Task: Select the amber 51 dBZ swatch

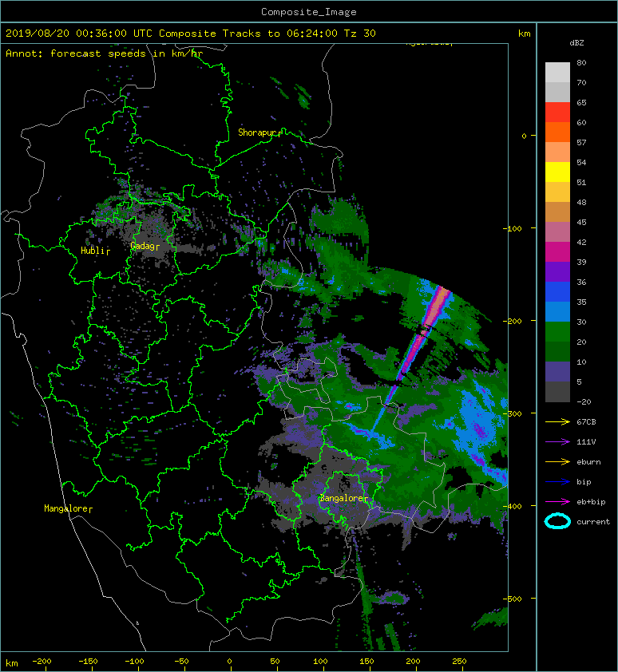Action: click(557, 192)
